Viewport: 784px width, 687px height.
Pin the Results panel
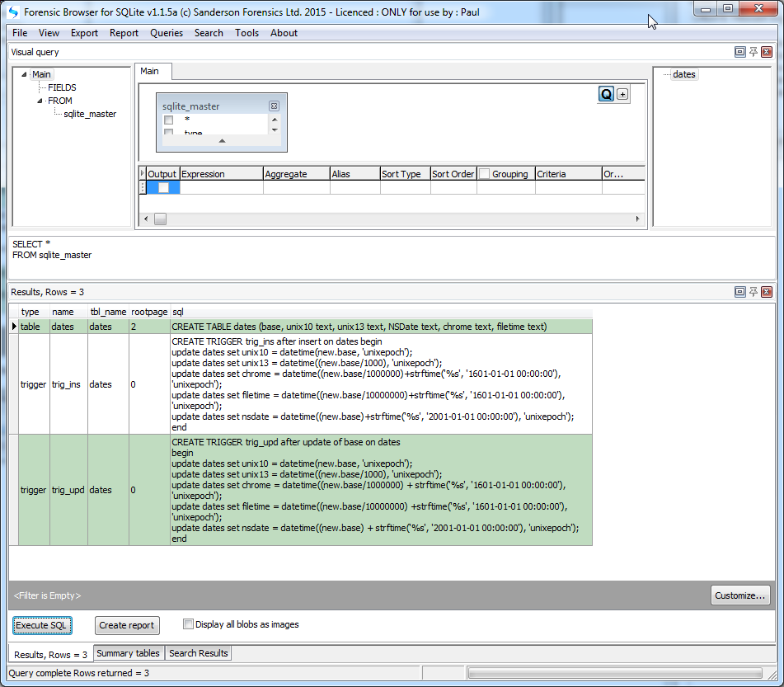[752, 291]
